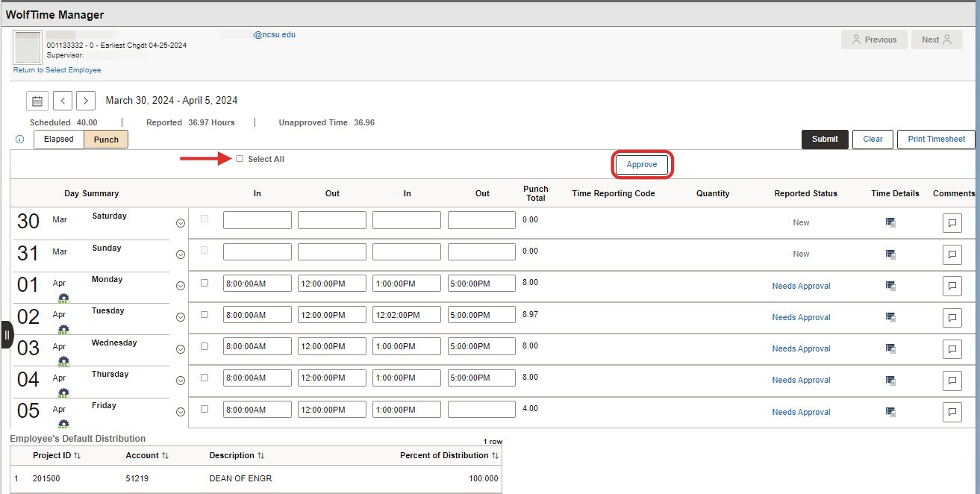Open comments bubble for Saturday 30
Viewport: 980px width, 494px height.
click(x=952, y=223)
